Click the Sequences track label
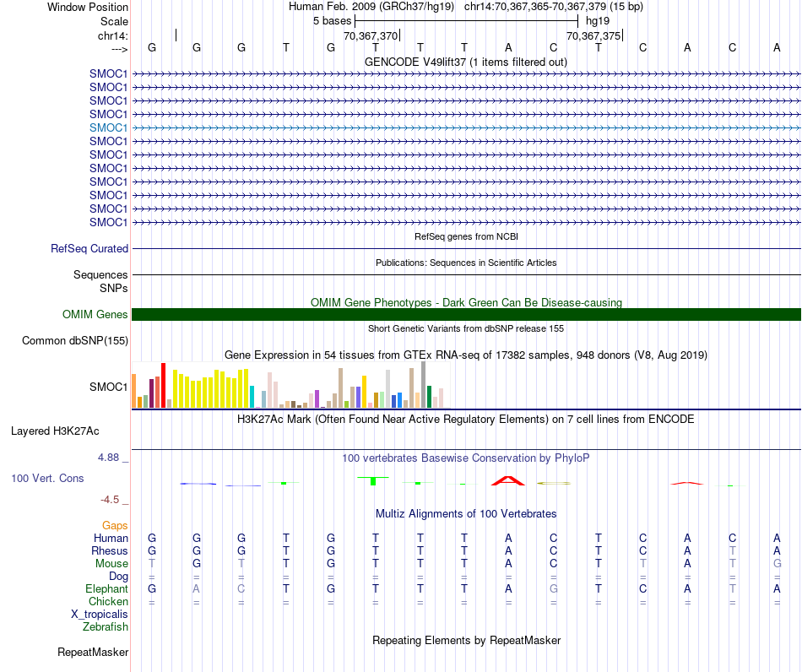 point(100,274)
